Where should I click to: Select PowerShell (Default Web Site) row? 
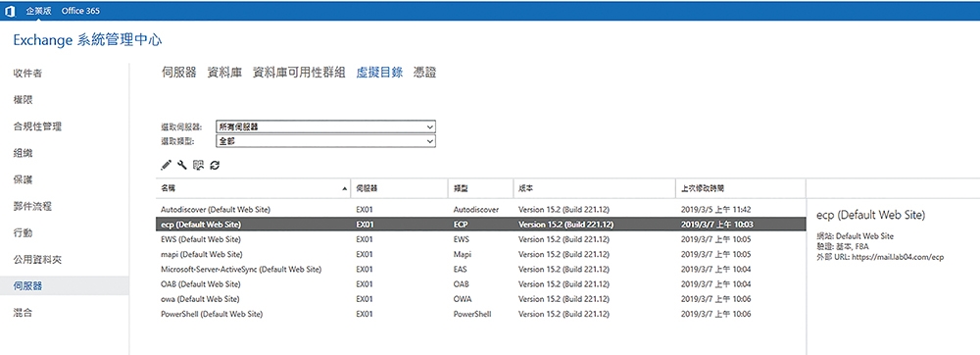coord(480,314)
